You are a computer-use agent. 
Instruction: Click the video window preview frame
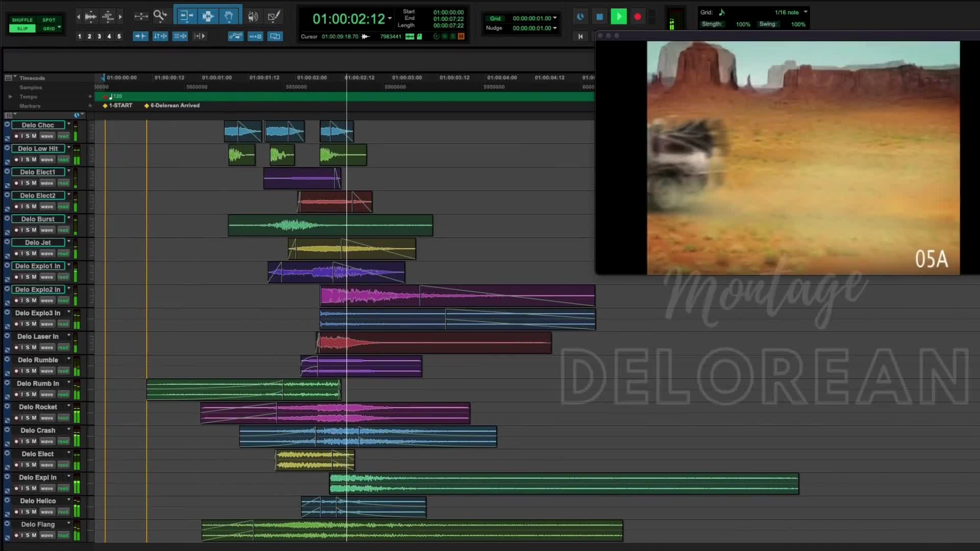pyautogui.click(x=803, y=158)
